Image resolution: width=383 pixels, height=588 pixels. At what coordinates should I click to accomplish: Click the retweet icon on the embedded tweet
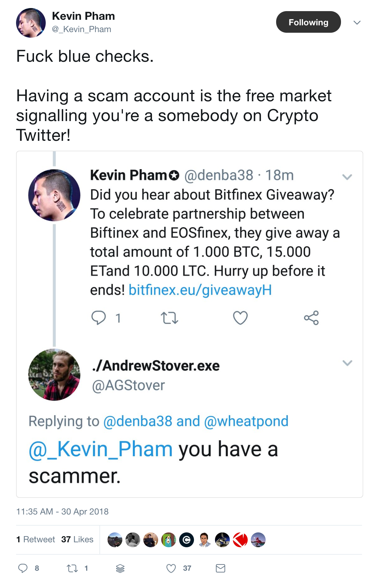click(169, 318)
